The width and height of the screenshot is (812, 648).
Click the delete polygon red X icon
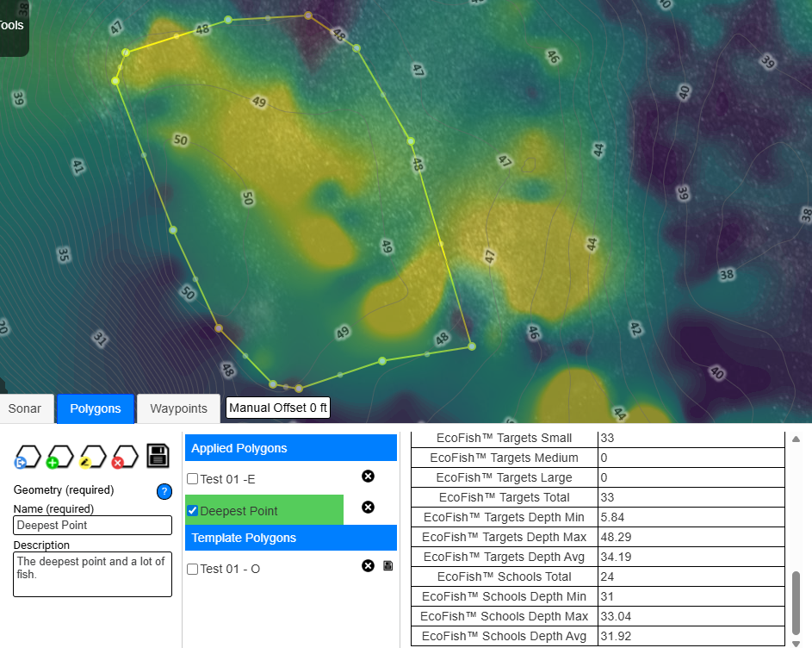tap(125, 457)
